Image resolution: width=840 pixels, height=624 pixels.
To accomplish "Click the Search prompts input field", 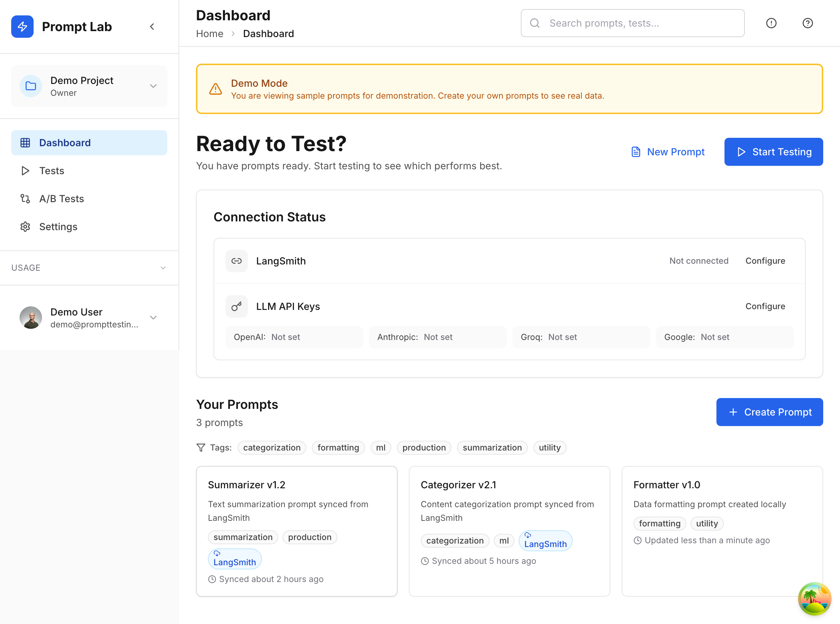I will pyautogui.click(x=639, y=23).
